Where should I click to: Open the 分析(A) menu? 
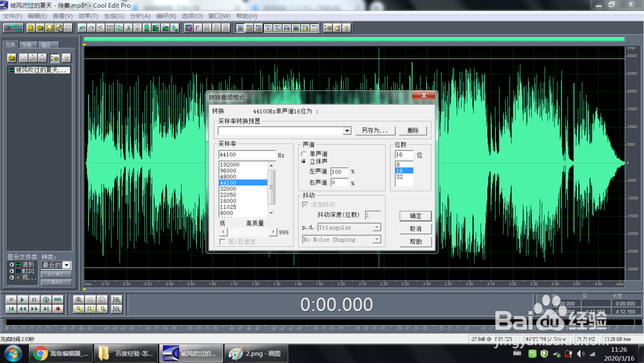140,16
